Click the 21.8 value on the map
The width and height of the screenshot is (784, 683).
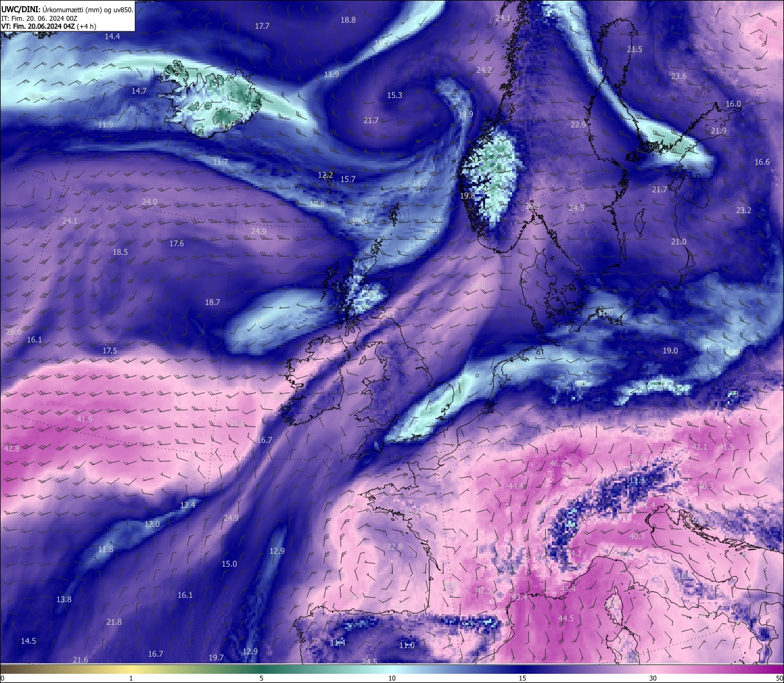click(x=114, y=622)
